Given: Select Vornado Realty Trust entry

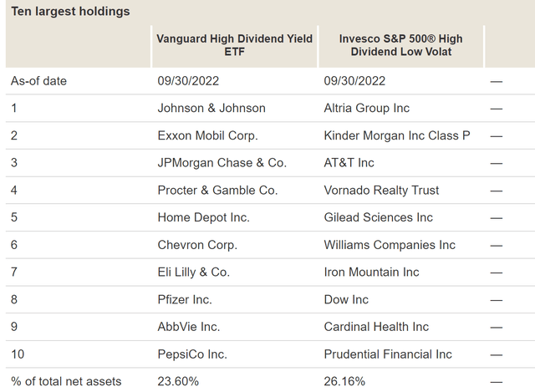Looking at the screenshot, I should coord(381,191).
